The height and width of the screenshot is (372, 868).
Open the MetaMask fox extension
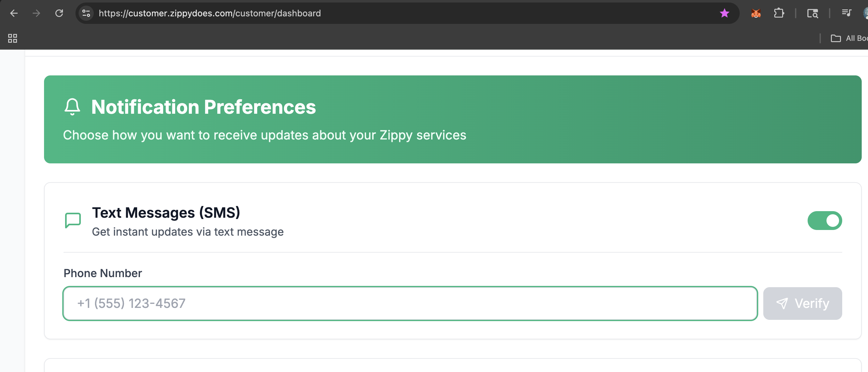pyautogui.click(x=756, y=13)
